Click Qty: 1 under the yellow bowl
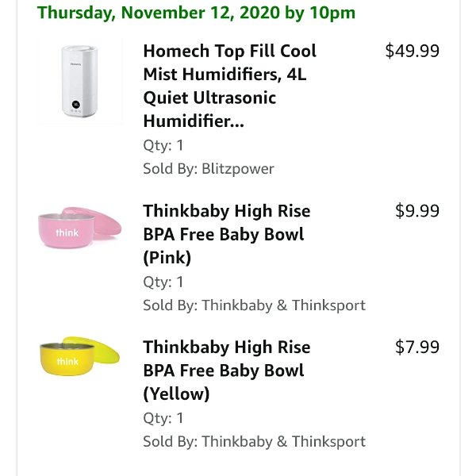The image size is (476, 476). (163, 418)
